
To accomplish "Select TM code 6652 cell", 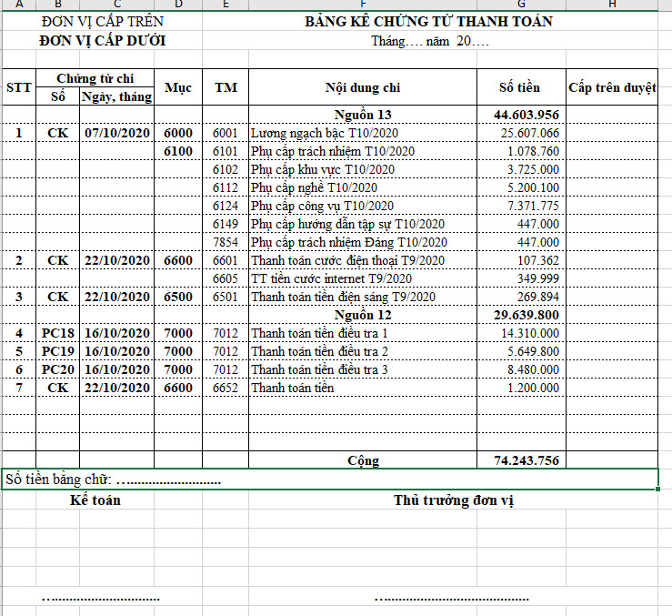I will (x=226, y=388).
